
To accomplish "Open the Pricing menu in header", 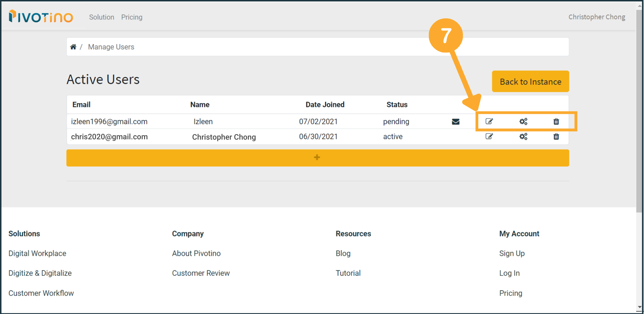I will [132, 17].
